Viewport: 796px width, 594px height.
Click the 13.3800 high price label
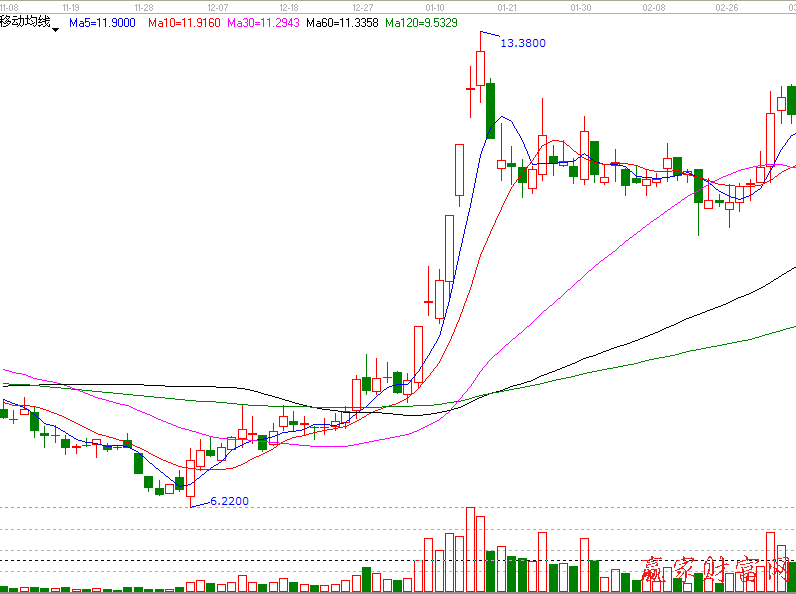point(522,43)
